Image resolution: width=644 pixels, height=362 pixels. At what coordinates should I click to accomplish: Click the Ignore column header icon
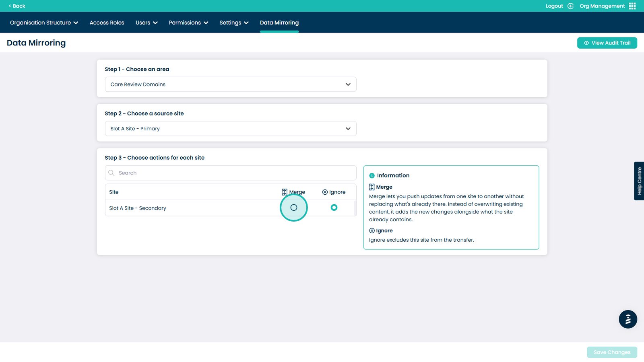(325, 192)
